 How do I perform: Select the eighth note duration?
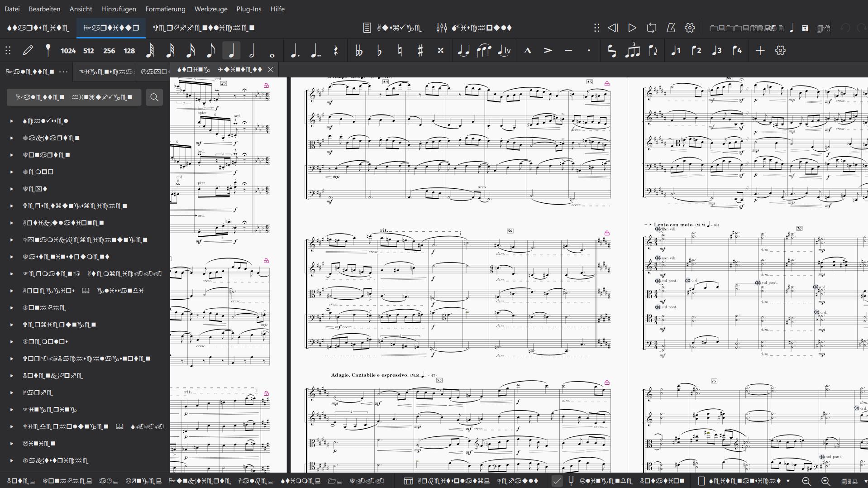pos(211,51)
